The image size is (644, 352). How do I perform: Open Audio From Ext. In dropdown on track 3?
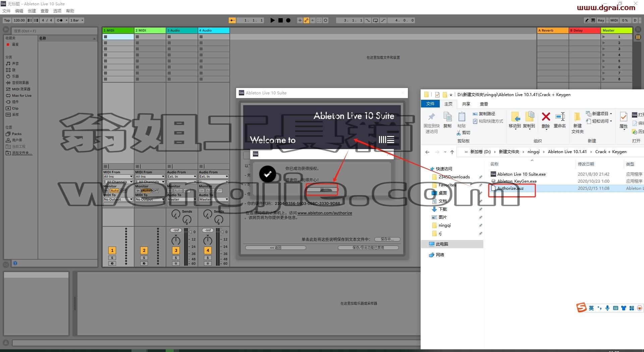pyautogui.click(x=182, y=177)
